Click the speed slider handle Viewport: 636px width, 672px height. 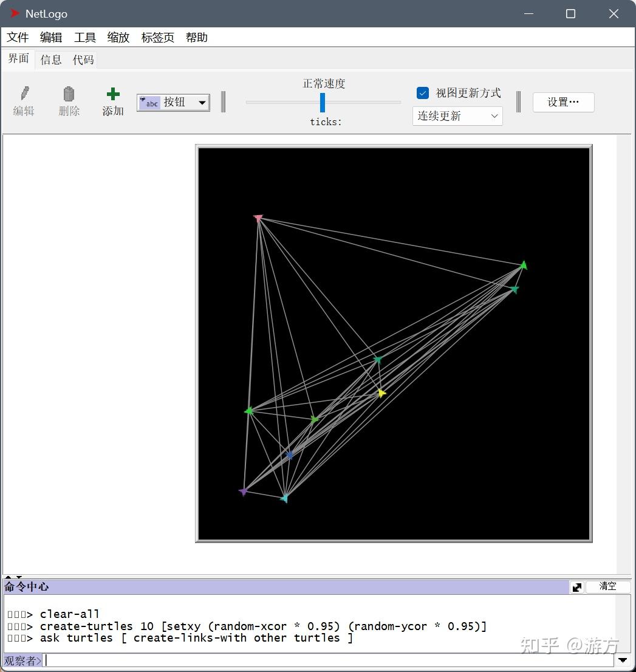click(323, 103)
